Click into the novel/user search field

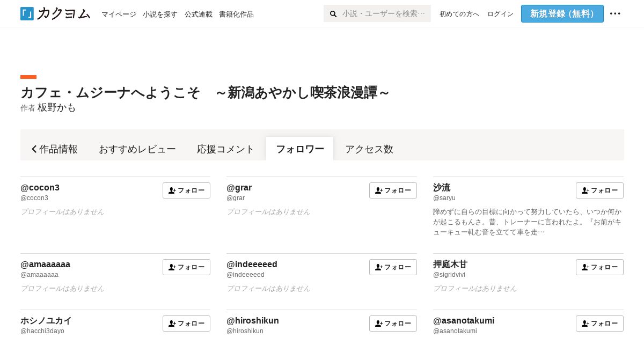(x=383, y=14)
